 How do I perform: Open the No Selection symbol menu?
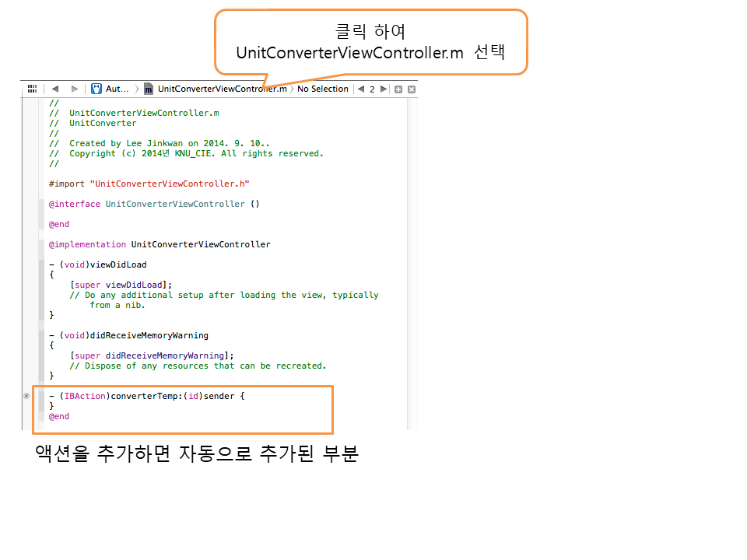[x=322, y=89]
